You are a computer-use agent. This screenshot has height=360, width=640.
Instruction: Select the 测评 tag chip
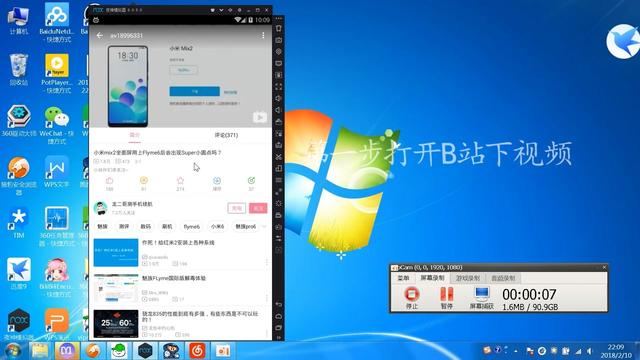[124, 227]
